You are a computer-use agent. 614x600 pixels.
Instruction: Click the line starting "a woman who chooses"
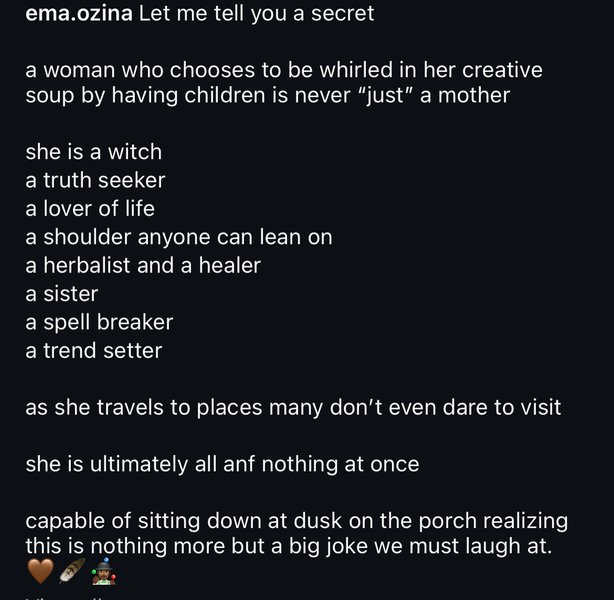coord(284,70)
